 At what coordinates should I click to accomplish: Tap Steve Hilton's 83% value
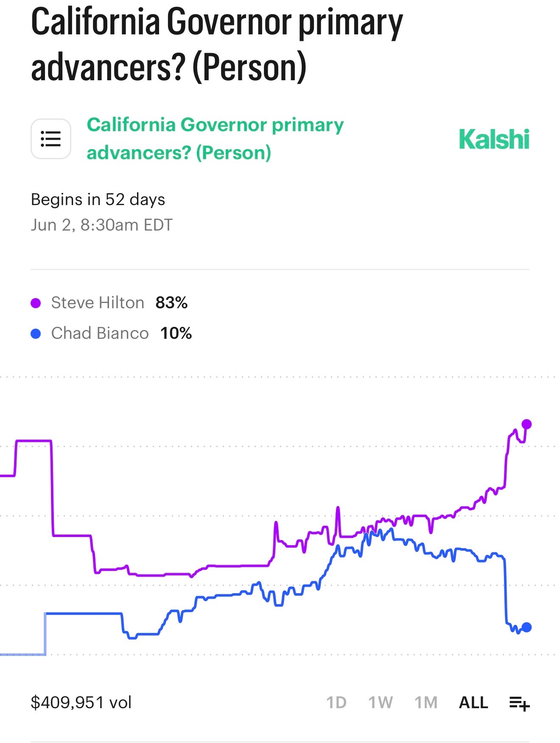[171, 303]
